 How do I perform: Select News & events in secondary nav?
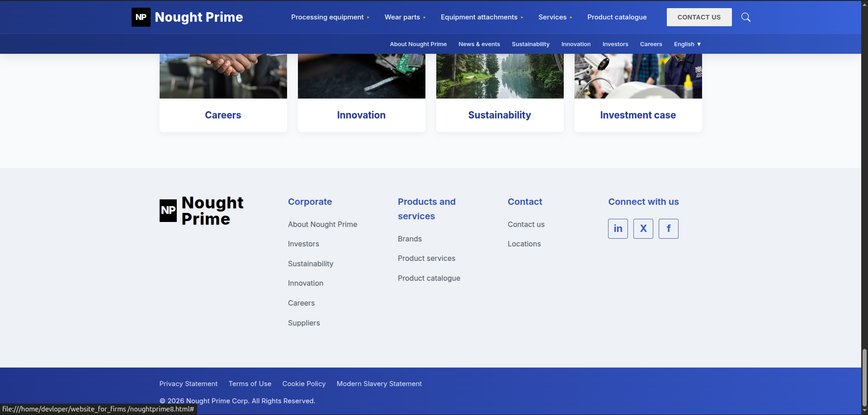(x=479, y=44)
